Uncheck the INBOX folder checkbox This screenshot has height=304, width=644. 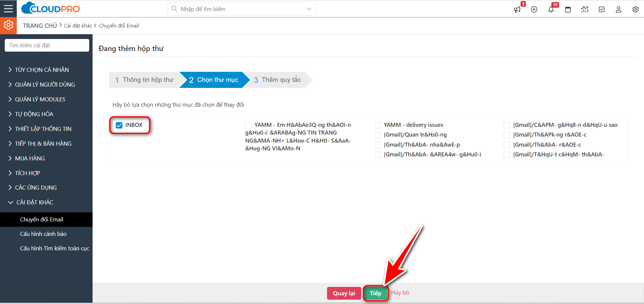pyautogui.click(x=119, y=125)
